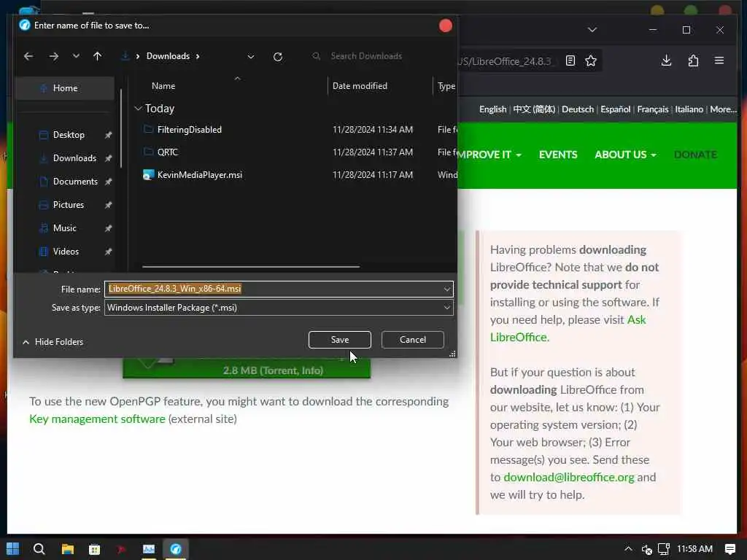Sort files by Name column

[163, 86]
